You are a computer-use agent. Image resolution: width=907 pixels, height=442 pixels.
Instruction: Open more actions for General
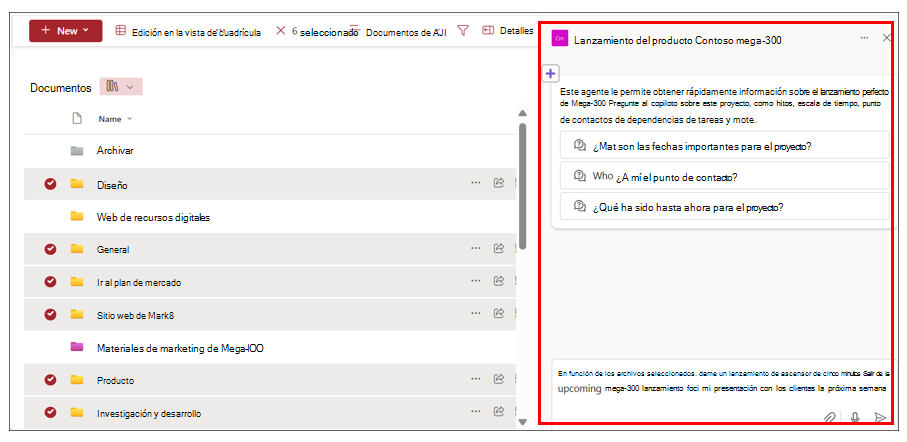tap(475, 248)
